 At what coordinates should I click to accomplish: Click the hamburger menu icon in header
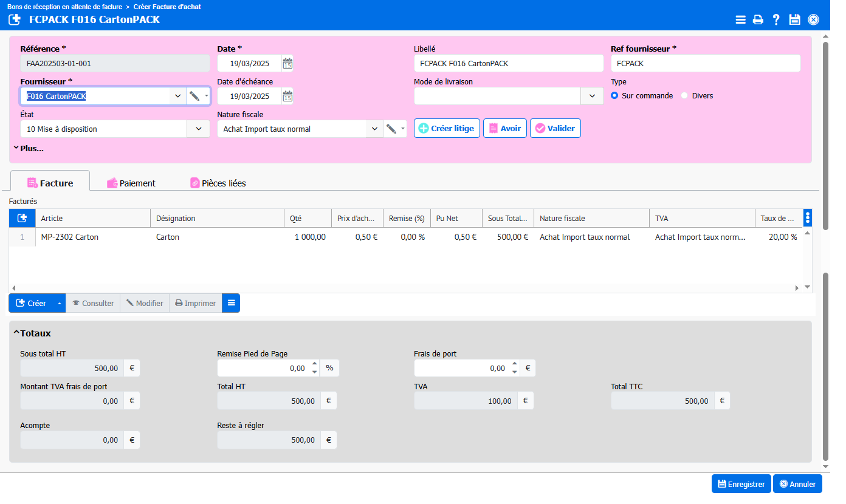[740, 19]
